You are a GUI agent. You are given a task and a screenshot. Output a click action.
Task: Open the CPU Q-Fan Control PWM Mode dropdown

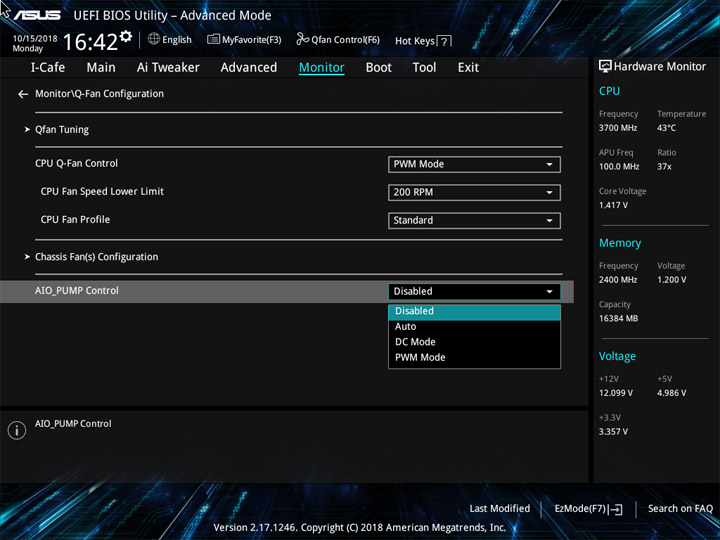pos(474,164)
